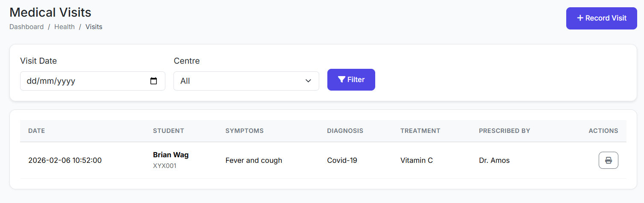Click the chevron arrow of the Centre select
The height and width of the screenshot is (203, 644).
308,81
